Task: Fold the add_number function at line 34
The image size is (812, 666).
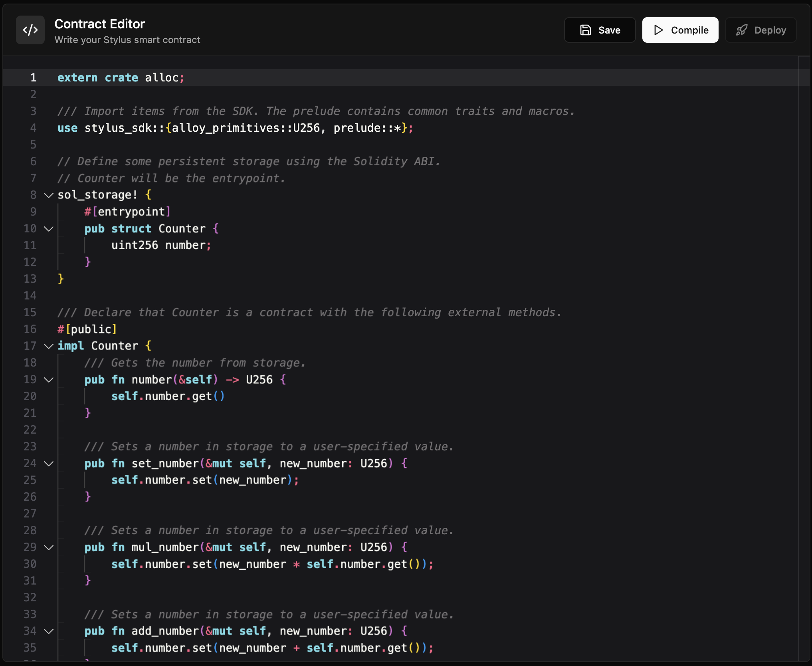Action: pos(49,631)
